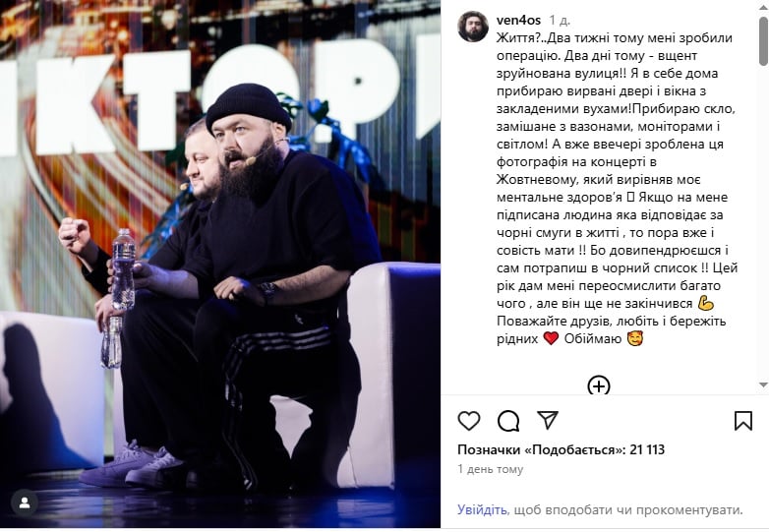Save the post with the bookmark icon
The height and width of the screenshot is (532, 769).
click(x=743, y=421)
